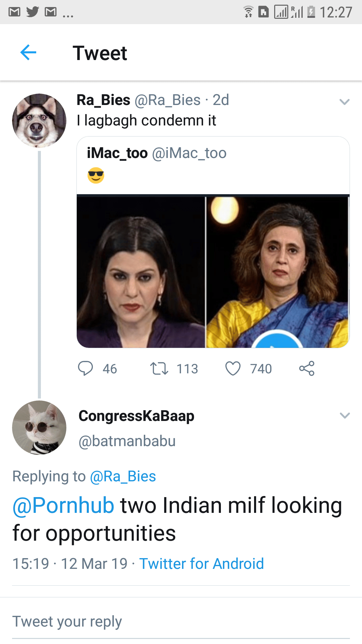Viewport: 362px width, 644px height.
Task: Tap the @Pornhub mention link
Action: (64, 505)
